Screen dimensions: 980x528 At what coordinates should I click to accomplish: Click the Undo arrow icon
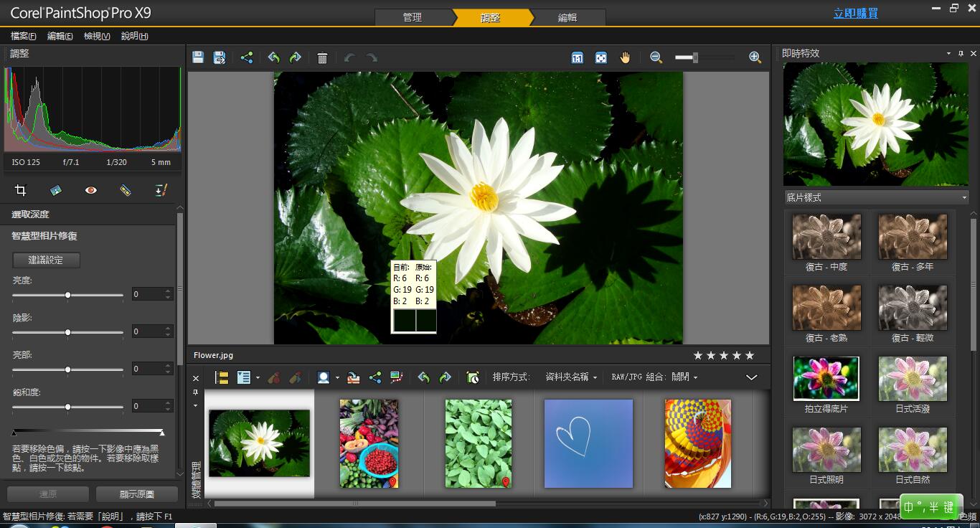[349, 57]
